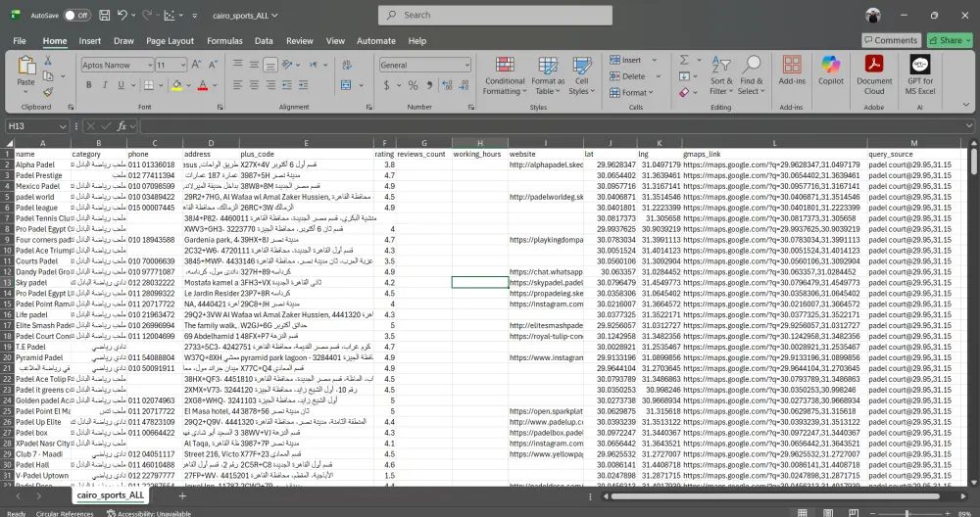
Task: Toggle the AutoSave switch
Action: (76, 15)
